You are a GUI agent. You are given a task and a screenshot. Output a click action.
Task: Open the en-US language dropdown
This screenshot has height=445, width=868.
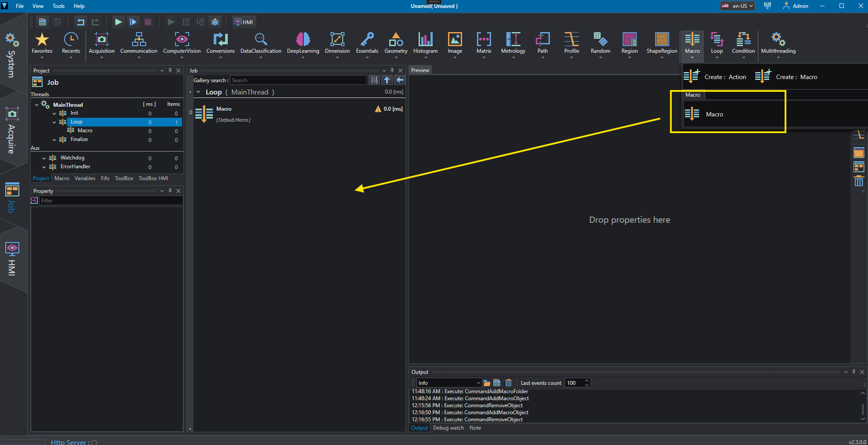pos(738,6)
